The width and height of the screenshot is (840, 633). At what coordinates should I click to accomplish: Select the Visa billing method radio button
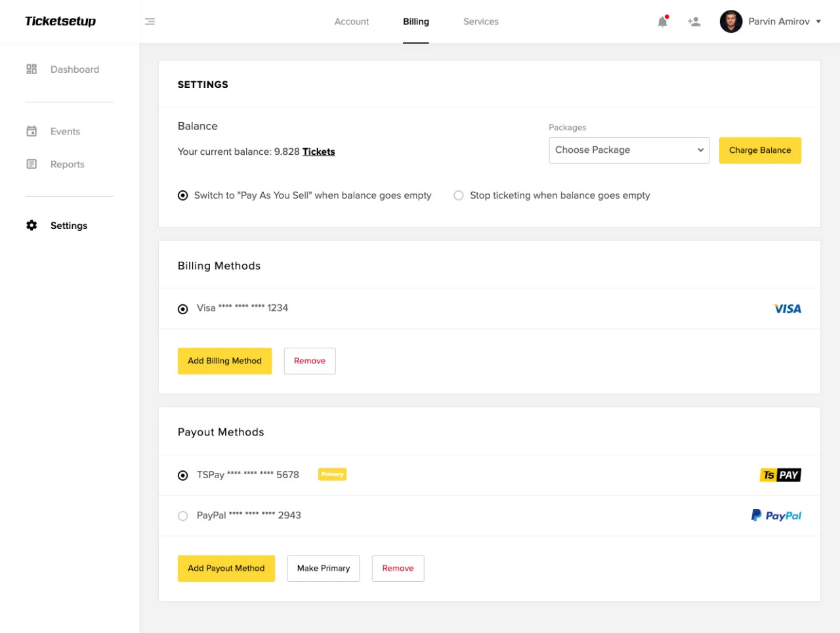182,308
